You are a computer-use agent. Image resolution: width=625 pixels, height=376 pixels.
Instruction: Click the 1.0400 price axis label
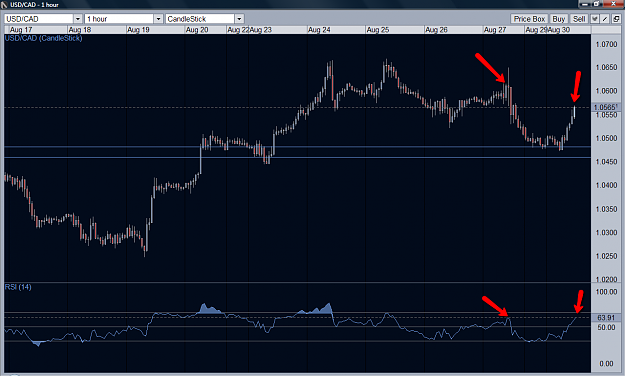[x=606, y=185]
